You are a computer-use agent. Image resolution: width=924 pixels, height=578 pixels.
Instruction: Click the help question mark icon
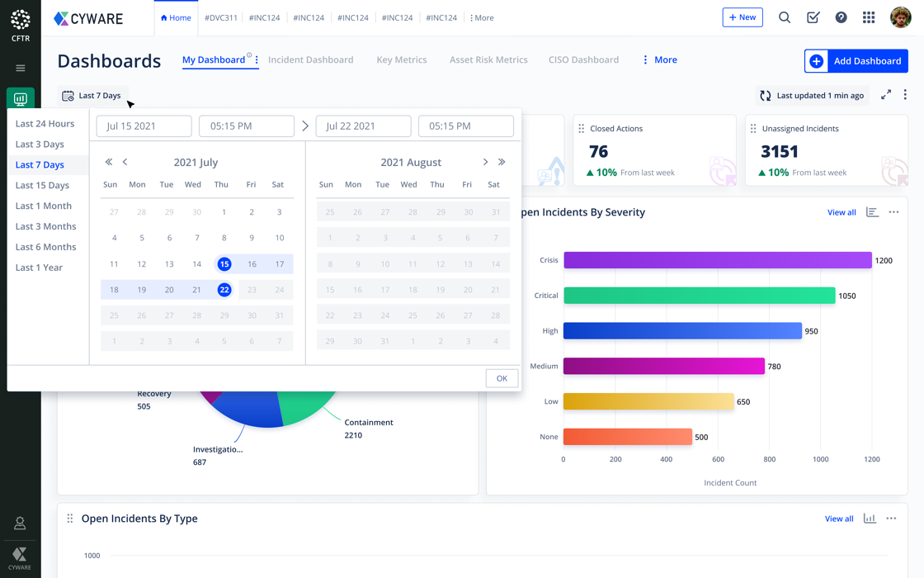pyautogui.click(x=841, y=17)
